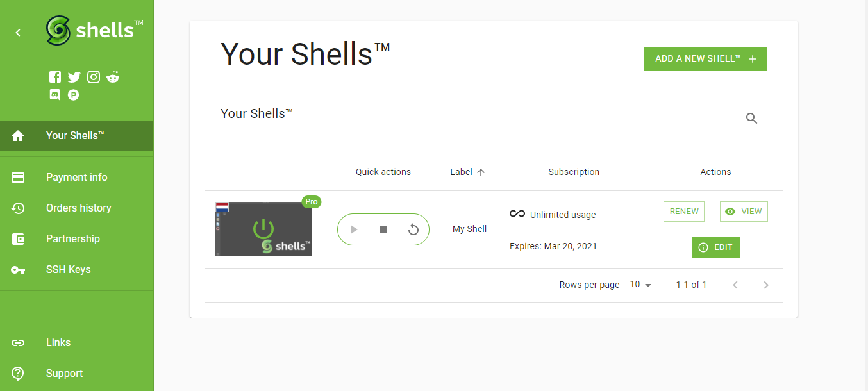
Task: Click the Twitter icon in the sidebar
Action: 74,76
